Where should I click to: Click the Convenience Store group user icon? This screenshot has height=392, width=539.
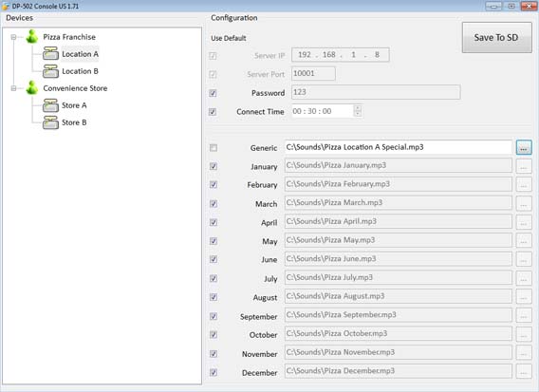coord(32,87)
